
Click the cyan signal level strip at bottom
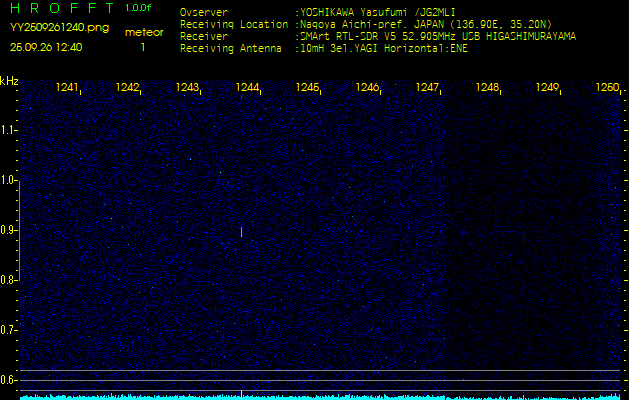click(x=314, y=396)
